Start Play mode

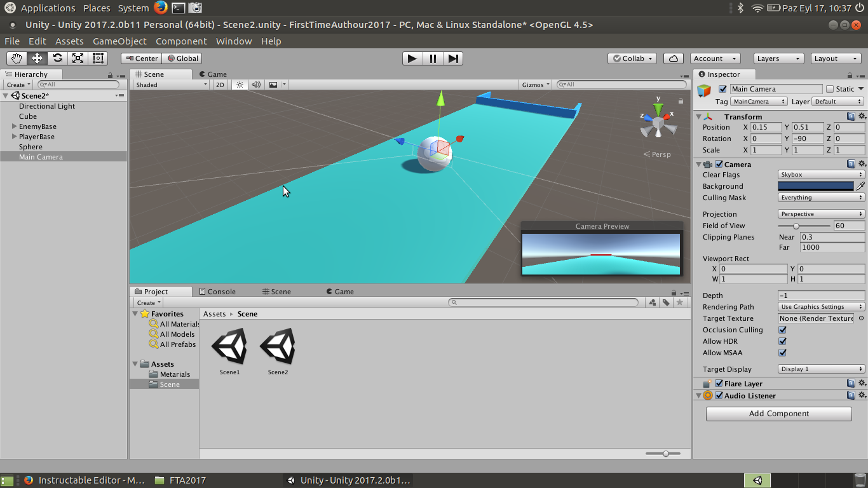412,58
